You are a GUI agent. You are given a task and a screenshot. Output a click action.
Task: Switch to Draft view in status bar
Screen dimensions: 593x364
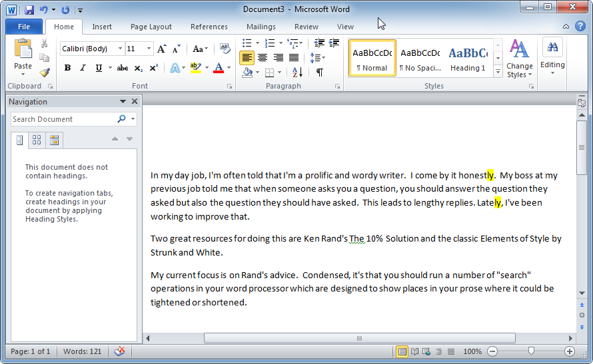pyautogui.click(x=451, y=352)
